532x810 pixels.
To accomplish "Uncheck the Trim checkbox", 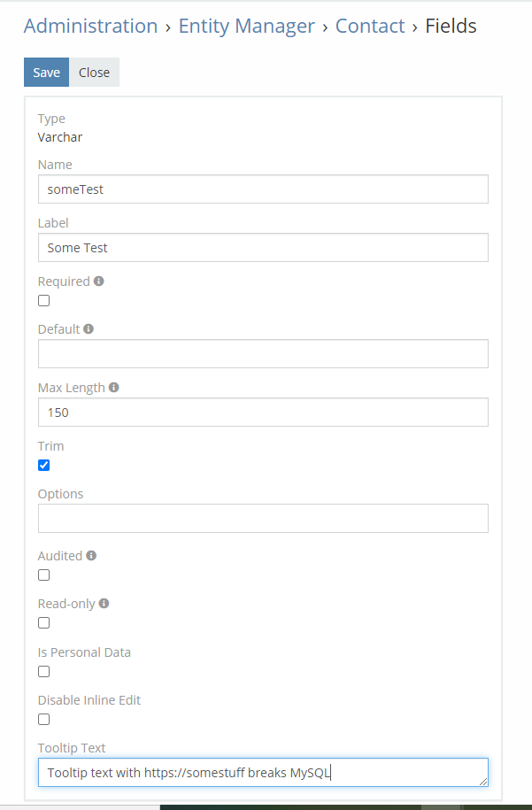I will (44, 466).
